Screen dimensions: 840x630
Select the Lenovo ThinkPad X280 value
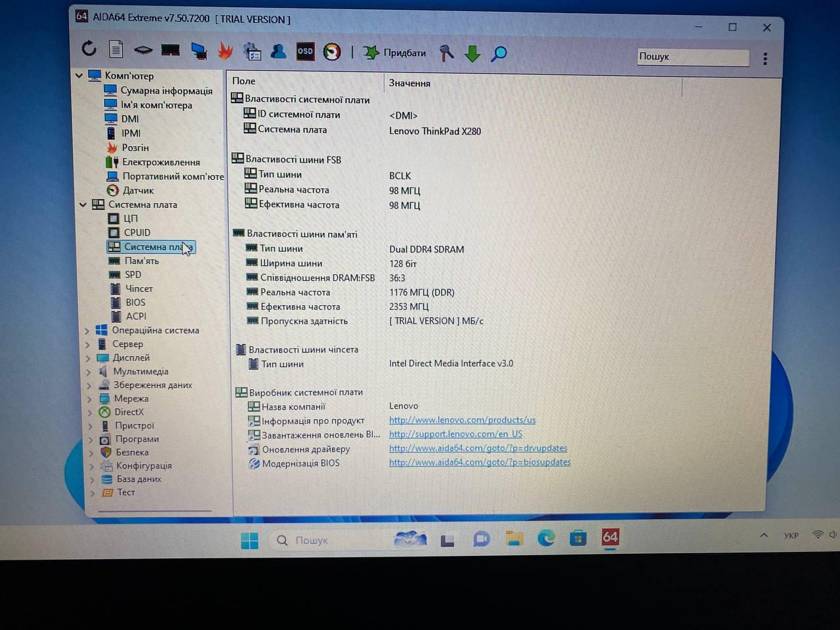[435, 131]
